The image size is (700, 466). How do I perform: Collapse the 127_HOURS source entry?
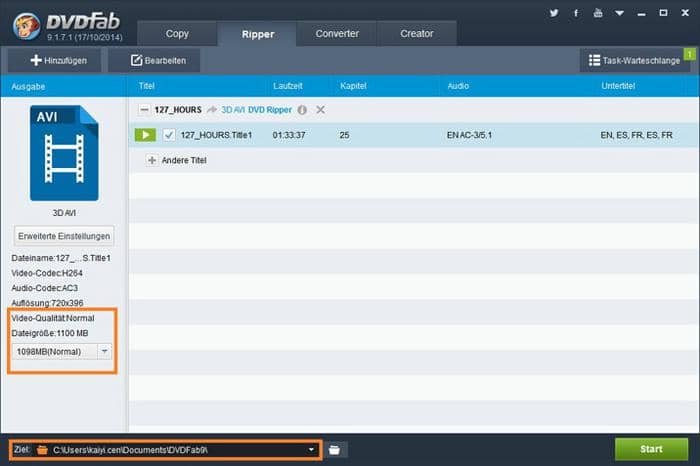pyautogui.click(x=144, y=109)
